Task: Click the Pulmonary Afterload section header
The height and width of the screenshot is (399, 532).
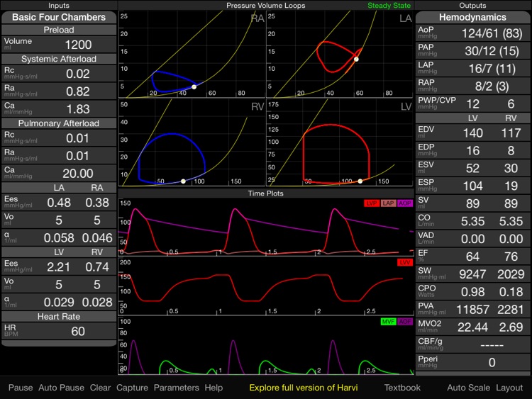Action: (59, 123)
